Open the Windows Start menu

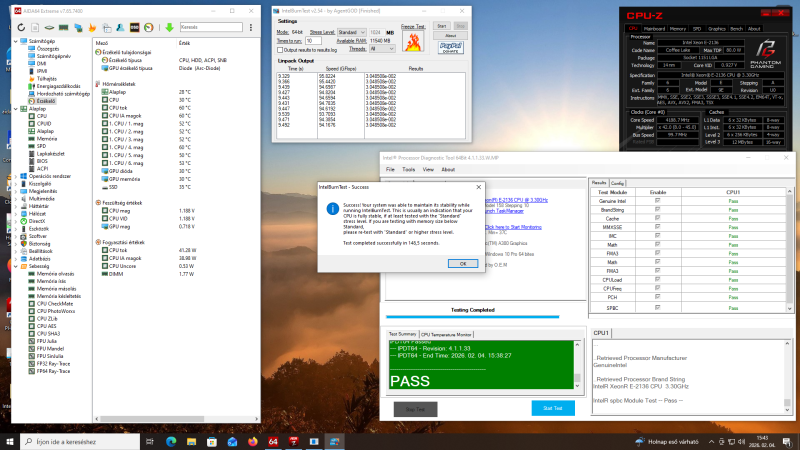(x=10, y=442)
